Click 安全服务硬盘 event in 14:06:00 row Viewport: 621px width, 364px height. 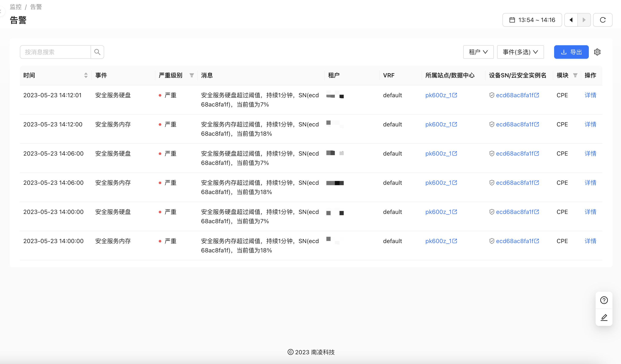(113, 153)
